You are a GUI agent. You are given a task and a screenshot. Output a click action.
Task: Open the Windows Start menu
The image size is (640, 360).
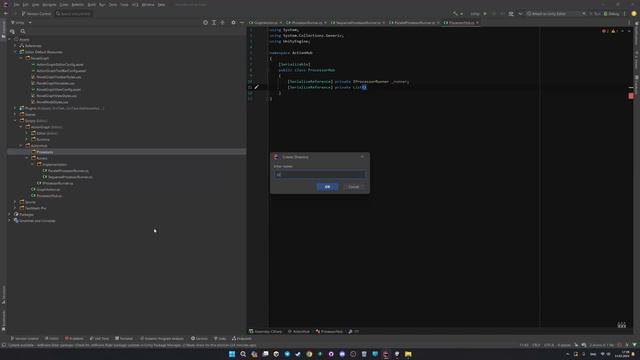tap(232, 354)
